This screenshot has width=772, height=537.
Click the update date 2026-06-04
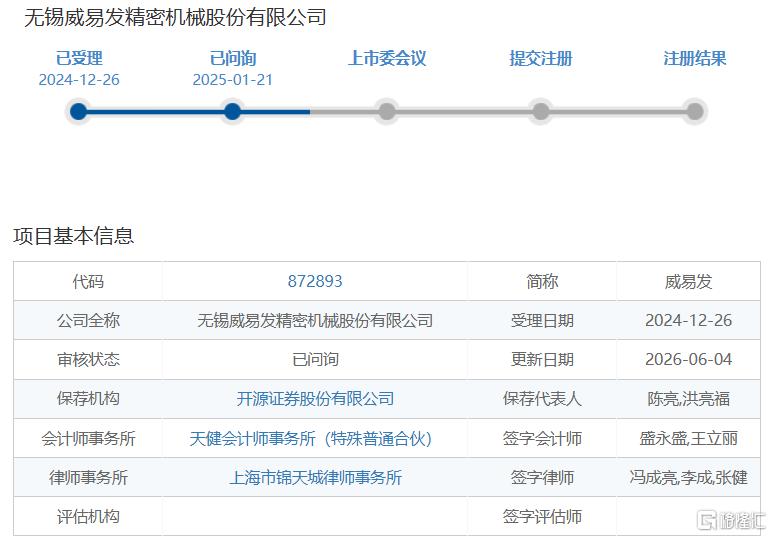pos(688,359)
